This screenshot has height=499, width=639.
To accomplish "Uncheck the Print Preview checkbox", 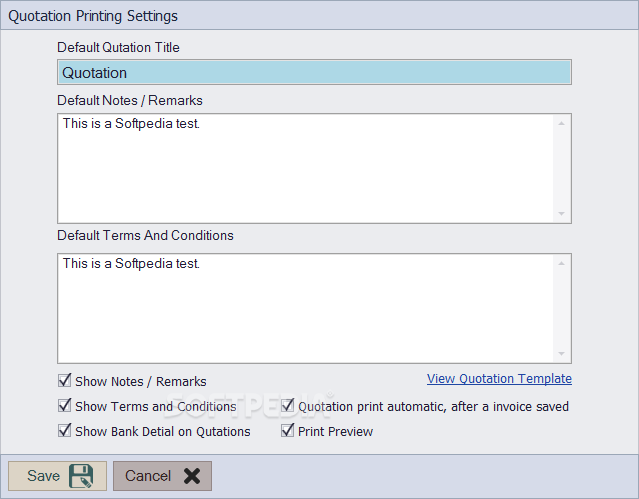I will coord(287,431).
